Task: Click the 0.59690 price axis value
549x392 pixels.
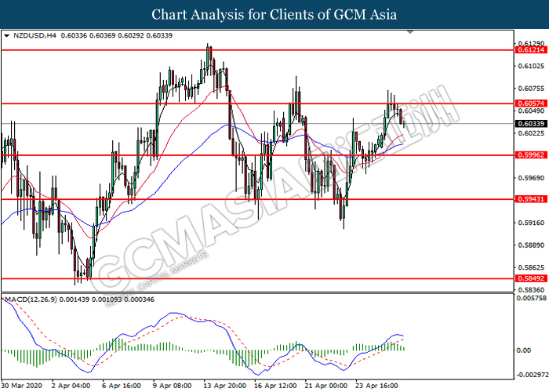Action: 531,178
